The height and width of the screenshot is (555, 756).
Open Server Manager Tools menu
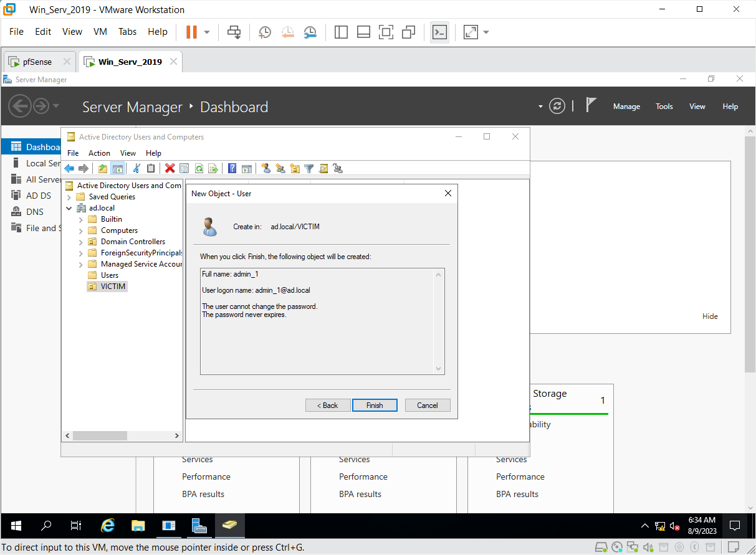pyautogui.click(x=664, y=107)
